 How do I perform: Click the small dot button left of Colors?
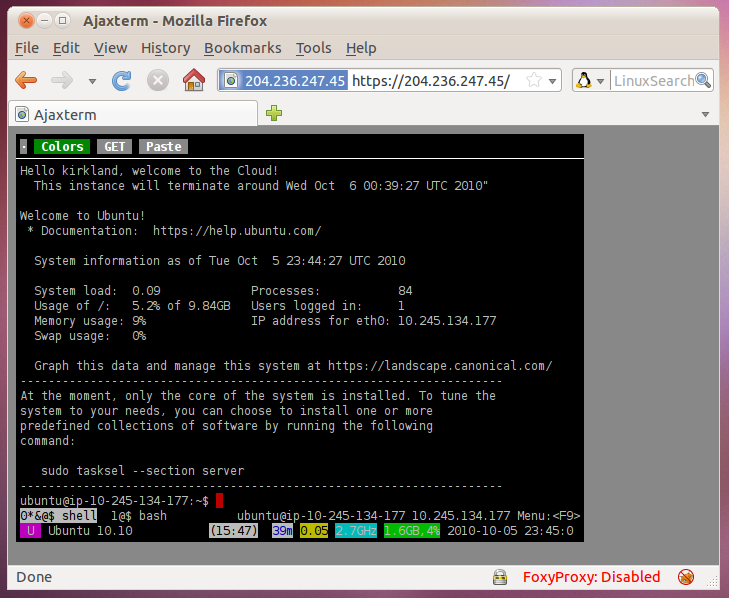(24, 146)
